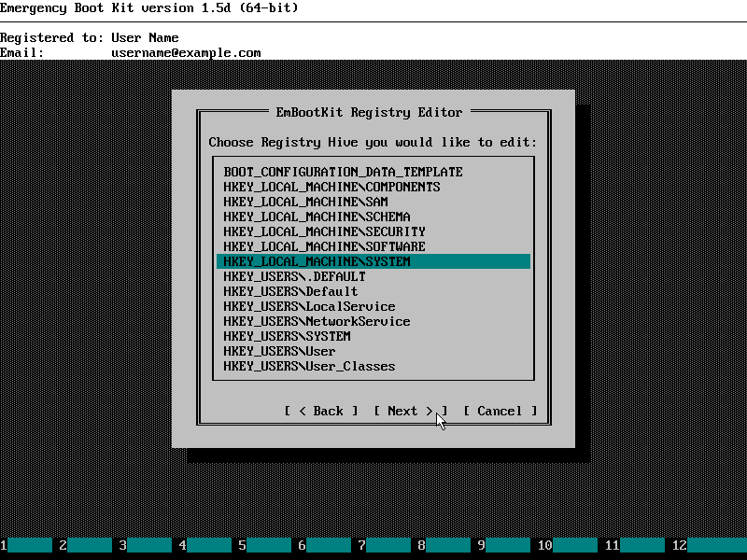Click function key slot 6 in bottom bar
Viewport: 747px width, 560px height.
(325, 545)
